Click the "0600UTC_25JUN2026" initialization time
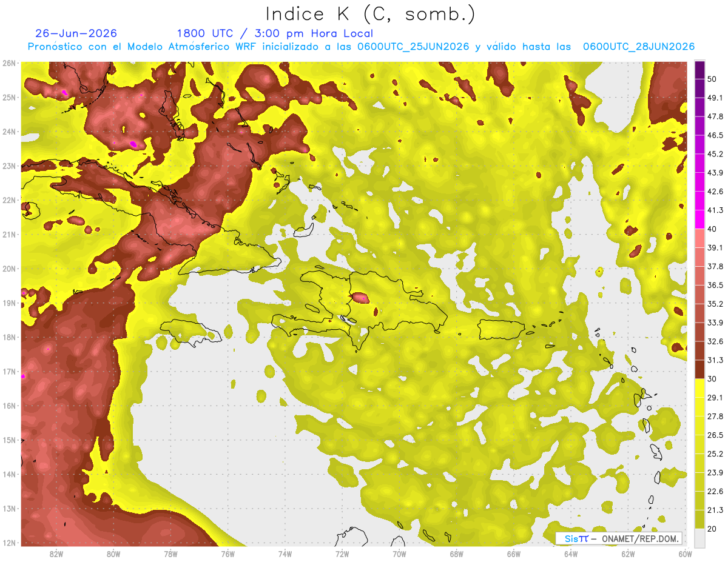This screenshot has height=562, width=728. coord(413,47)
